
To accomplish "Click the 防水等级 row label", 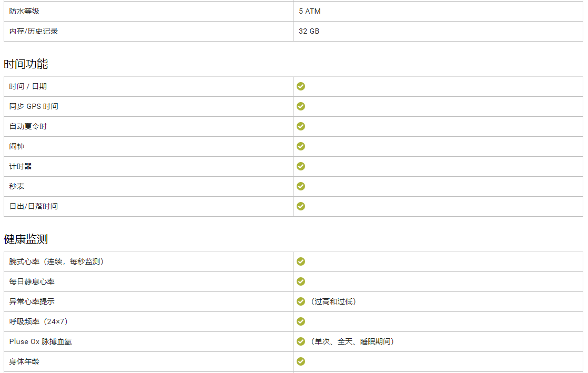I will (x=24, y=11).
